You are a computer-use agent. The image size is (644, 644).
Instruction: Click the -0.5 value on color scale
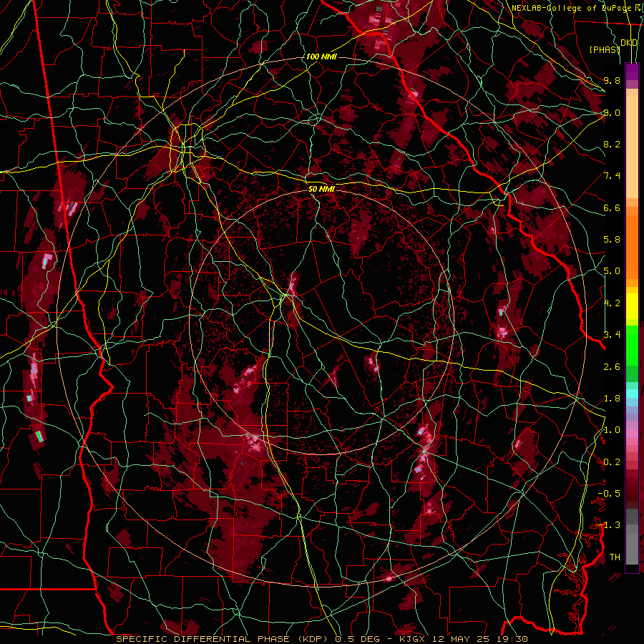point(609,494)
